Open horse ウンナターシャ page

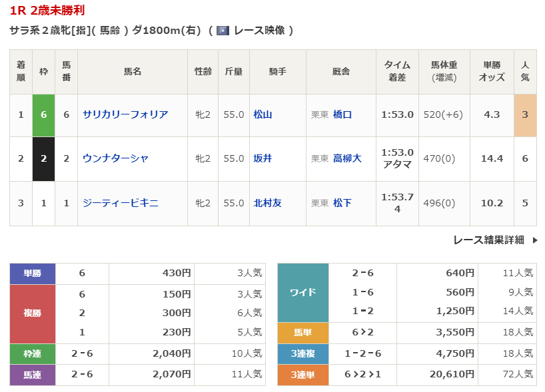(115, 158)
